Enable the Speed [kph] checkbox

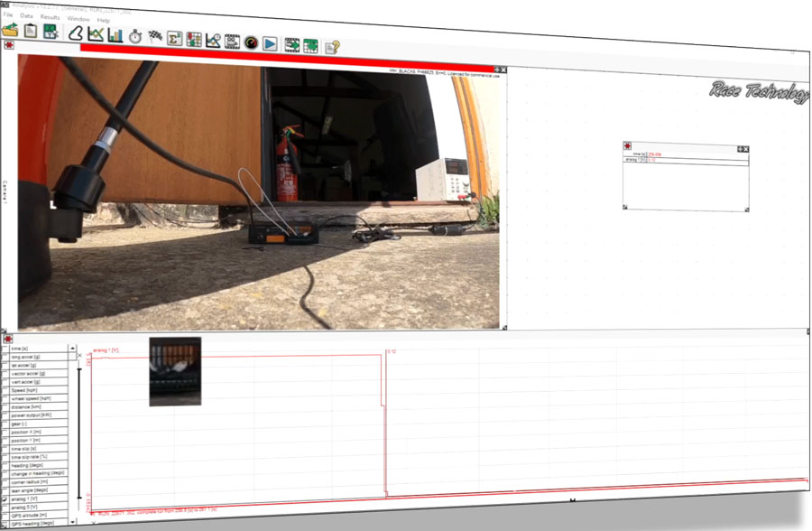point(6,390)
